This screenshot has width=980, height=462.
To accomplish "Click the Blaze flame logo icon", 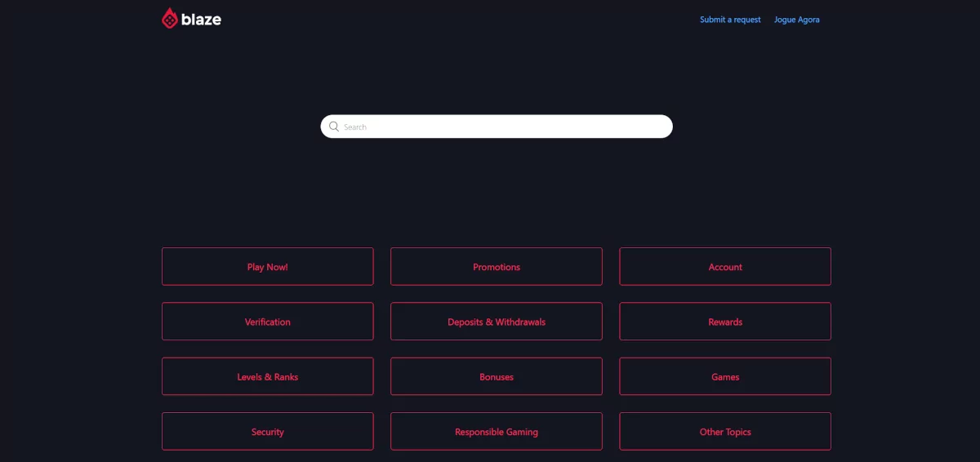I will coord(170,19).
